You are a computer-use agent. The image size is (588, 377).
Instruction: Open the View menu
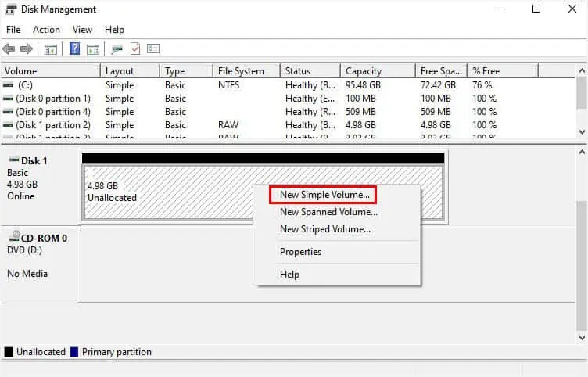pos(82,30)
